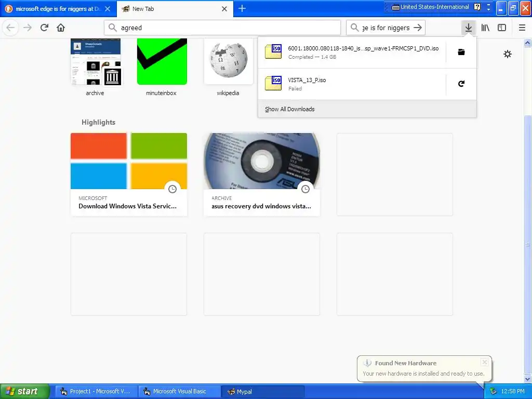This screenshot has width=532, height=399.
Task: Show sidebars using the sidebar icon
Action: point(502,28)
